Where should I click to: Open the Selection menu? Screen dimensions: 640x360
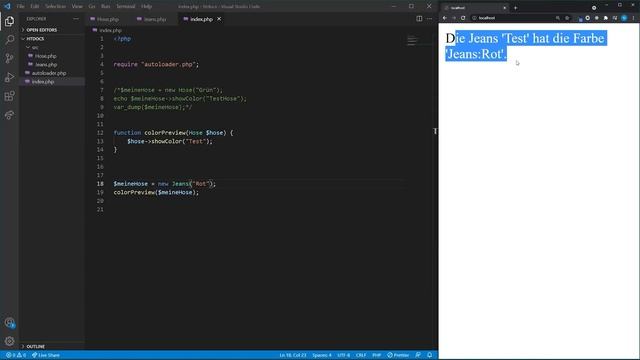[x=56, y=7]
